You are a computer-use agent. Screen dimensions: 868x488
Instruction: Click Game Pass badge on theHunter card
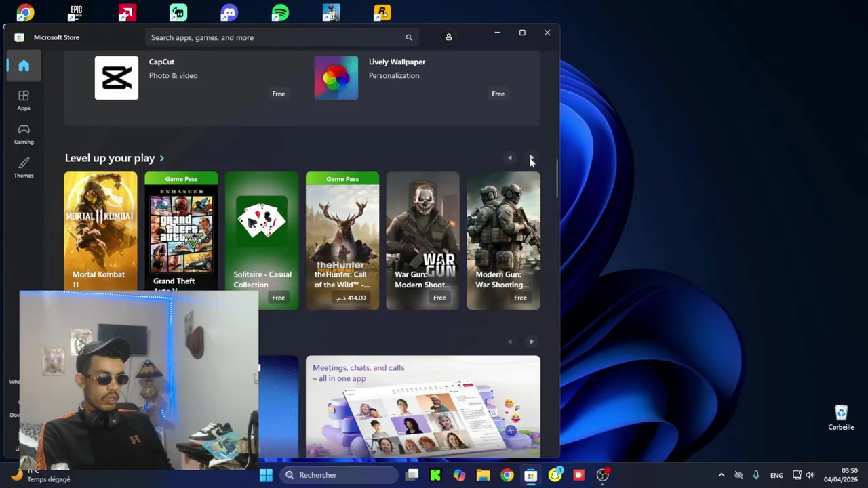tap(342, 179)
